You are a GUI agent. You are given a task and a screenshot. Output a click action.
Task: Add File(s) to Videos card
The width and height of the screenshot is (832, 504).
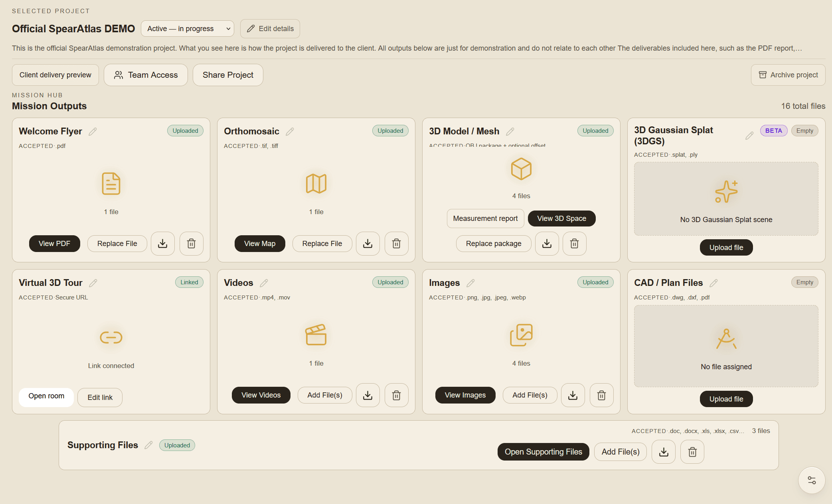tap(325, 395)
